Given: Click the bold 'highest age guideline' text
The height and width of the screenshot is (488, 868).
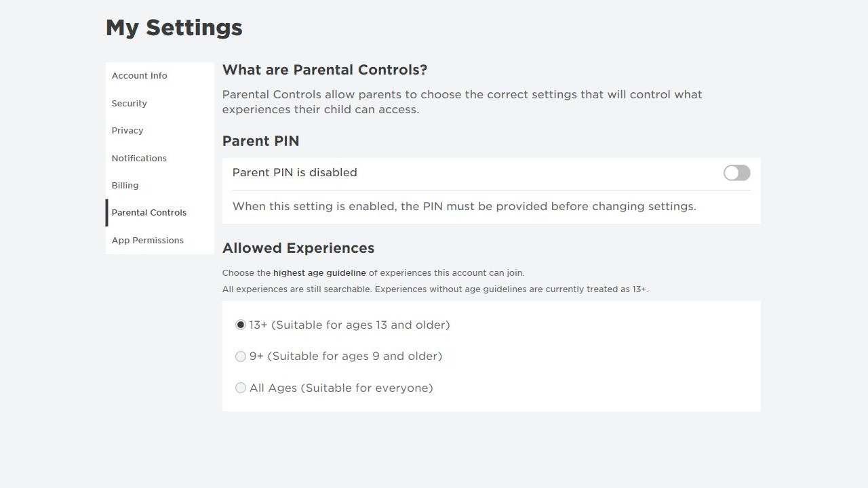Looking at the screenshot, I should (319, 273).
